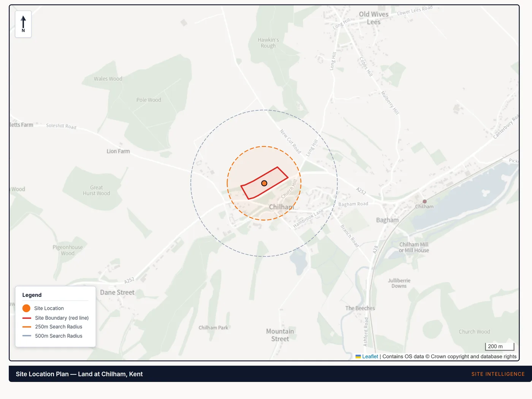The width and height of the screenshot is (532, 399).
Task: Click the 'Old Wives Lees' map label
Action: coord(374,18)
